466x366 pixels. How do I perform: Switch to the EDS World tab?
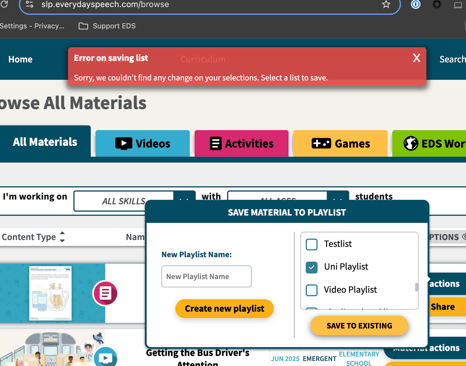[429, 144]
